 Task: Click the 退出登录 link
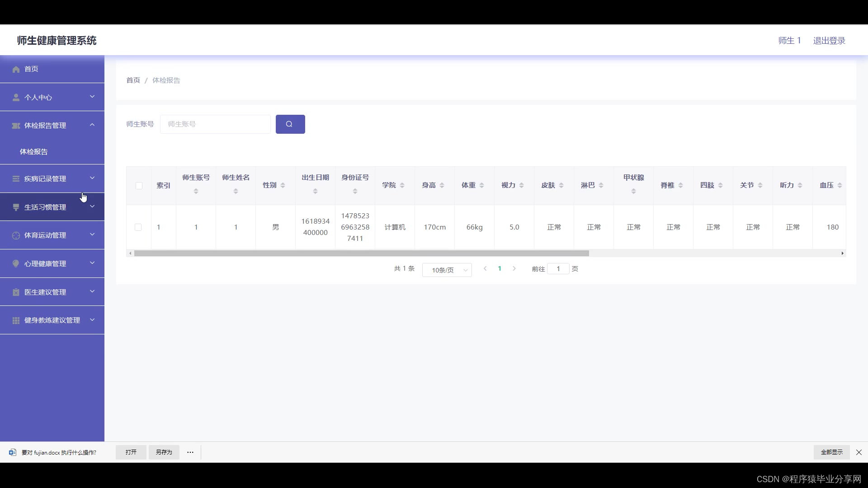pos(829,41)
